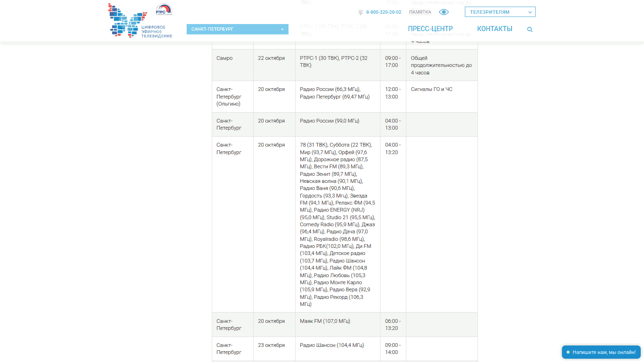Select the Санкт-Петербург (Ольгино) cell
The image size is (644, 362).
pos(233,97)
